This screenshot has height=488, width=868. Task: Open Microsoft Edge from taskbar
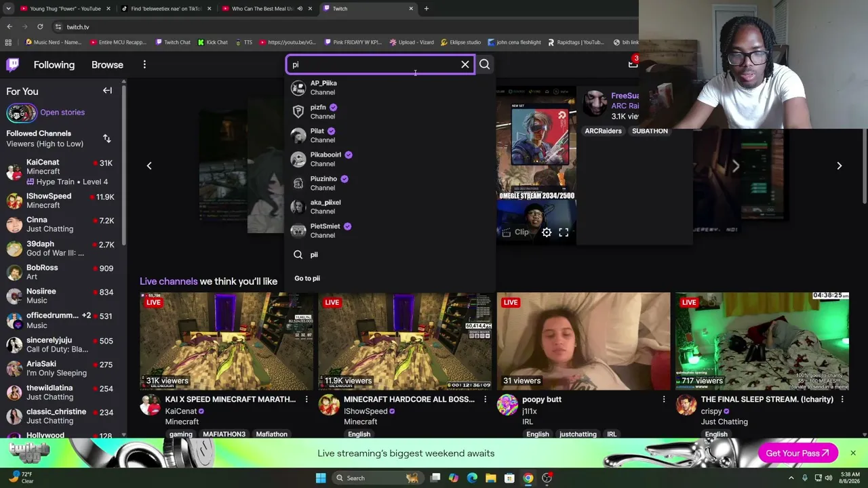(472, 478)
